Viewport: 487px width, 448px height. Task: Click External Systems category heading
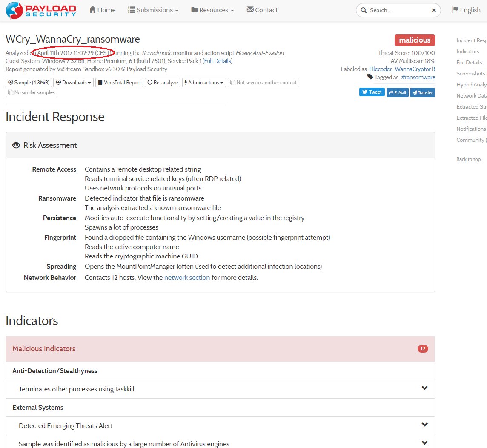coord(37,407)
